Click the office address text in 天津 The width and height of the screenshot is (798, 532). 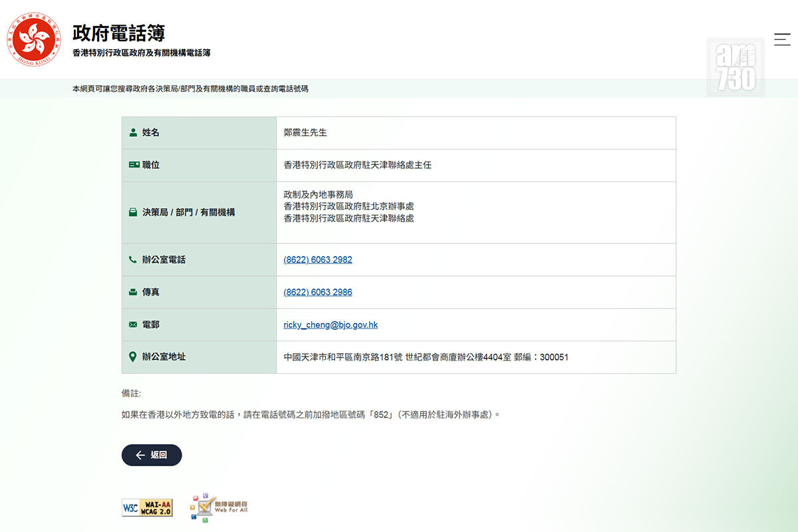(x=426, y=357)
